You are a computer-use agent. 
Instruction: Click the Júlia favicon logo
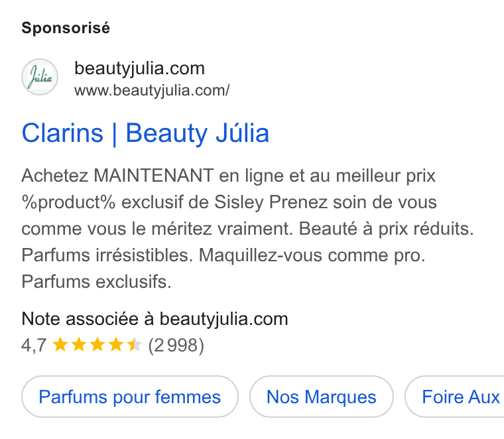coord(40,77)
